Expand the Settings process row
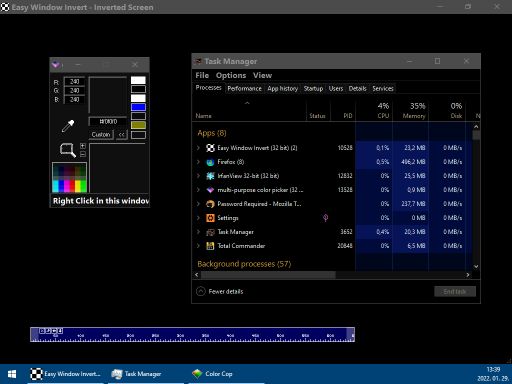This screenshot has height=384, width=512. 198,218
